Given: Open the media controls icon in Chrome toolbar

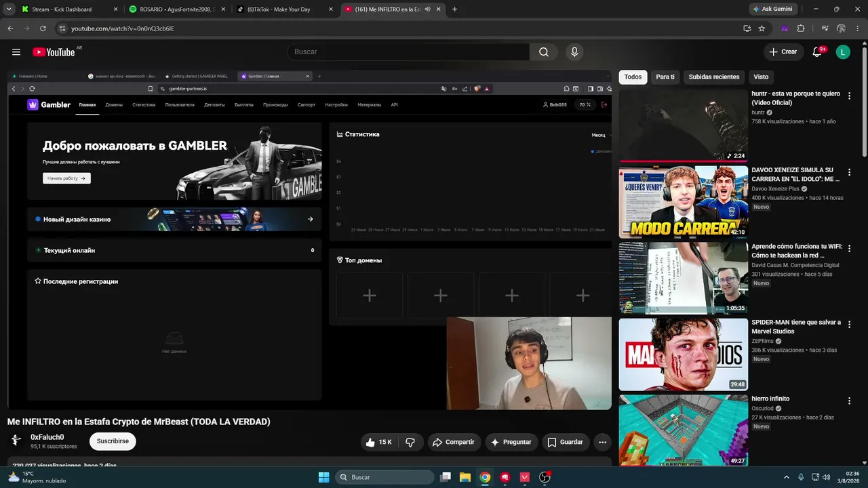Looking at the screenshot, I should tap(825, 28).
